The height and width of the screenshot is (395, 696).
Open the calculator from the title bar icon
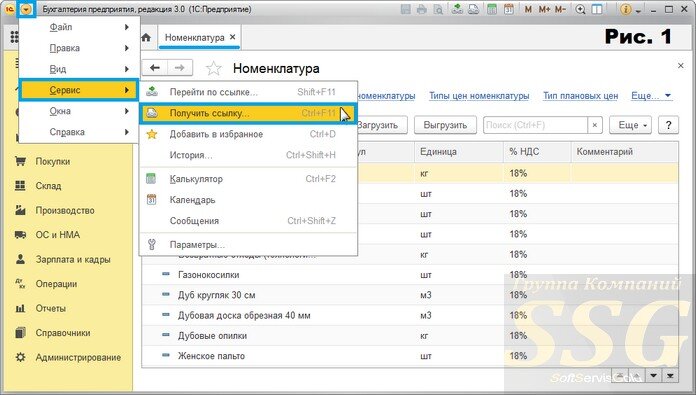click(491, 9)
